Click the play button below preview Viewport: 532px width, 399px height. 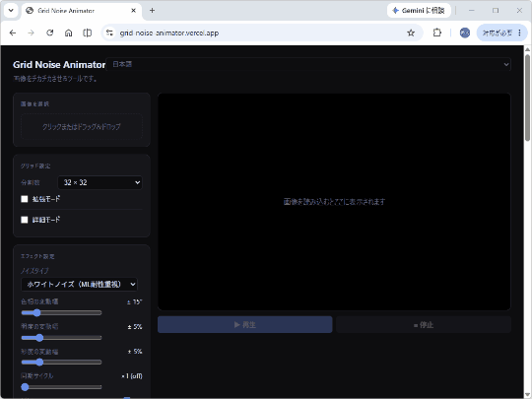tap(245, 325)
